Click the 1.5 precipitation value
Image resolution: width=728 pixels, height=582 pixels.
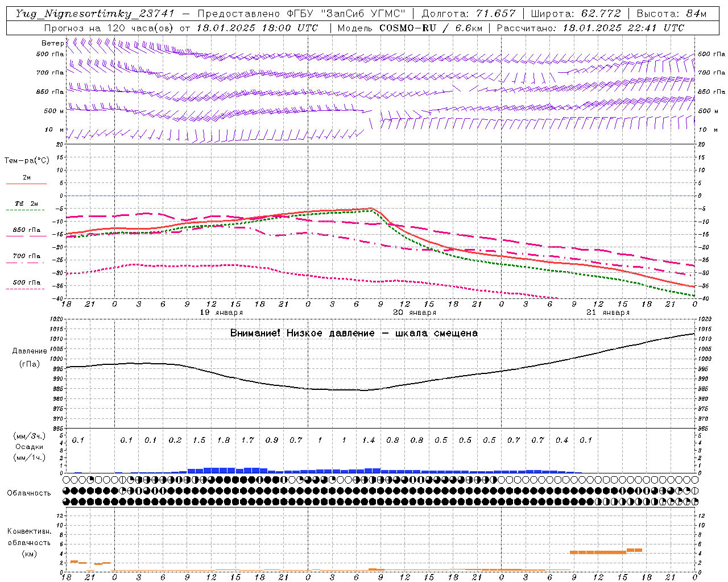point(199,440)
